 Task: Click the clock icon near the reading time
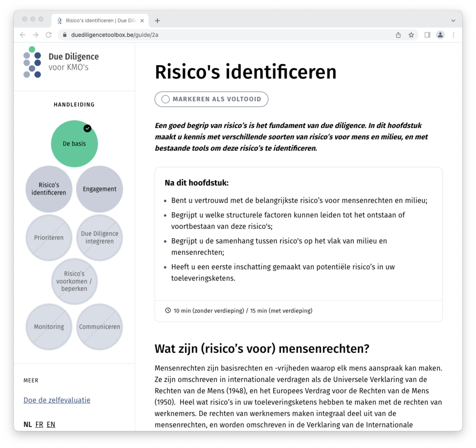(x=168, y=310)
